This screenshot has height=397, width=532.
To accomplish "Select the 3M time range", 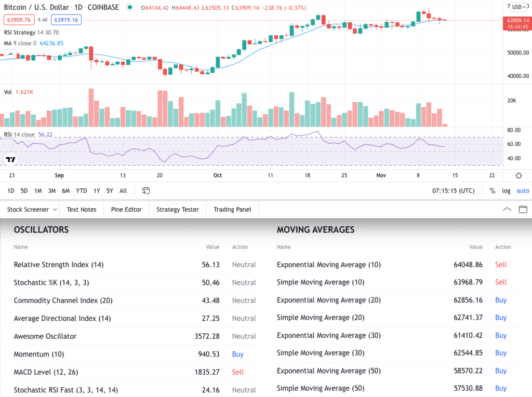I will point(52,191).
